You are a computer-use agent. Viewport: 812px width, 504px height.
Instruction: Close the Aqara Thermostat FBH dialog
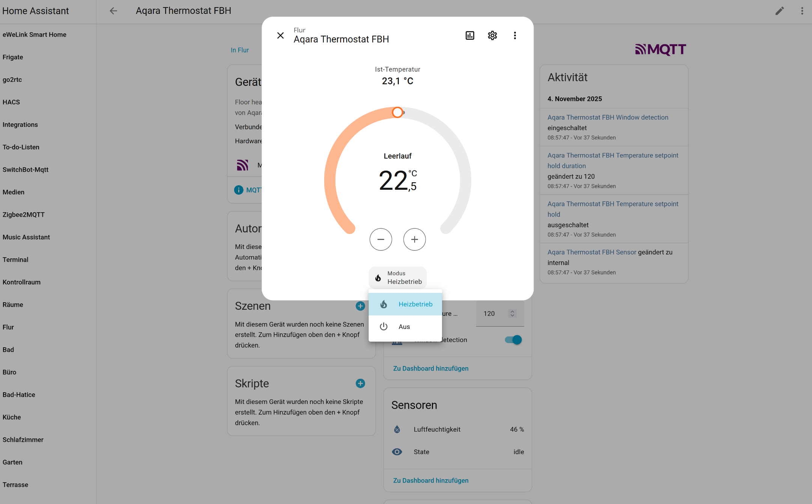coord(280,36)
